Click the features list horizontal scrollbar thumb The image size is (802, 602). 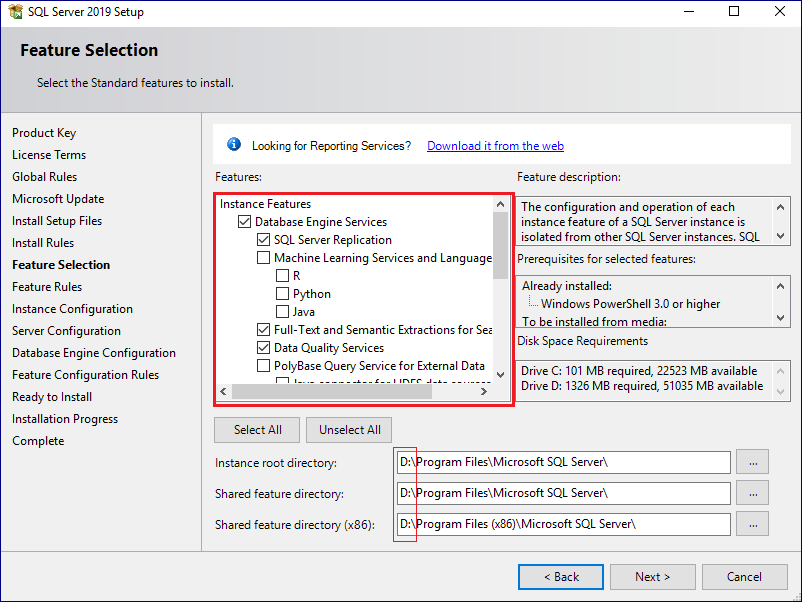[x=332, y=391]
